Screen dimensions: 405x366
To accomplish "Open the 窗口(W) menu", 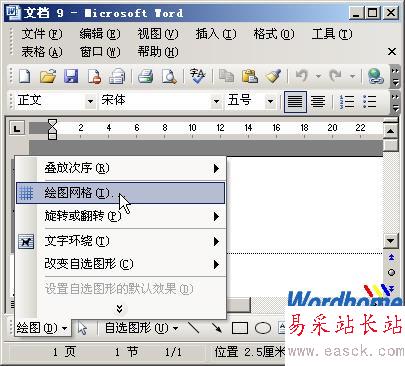I will 100,52.
